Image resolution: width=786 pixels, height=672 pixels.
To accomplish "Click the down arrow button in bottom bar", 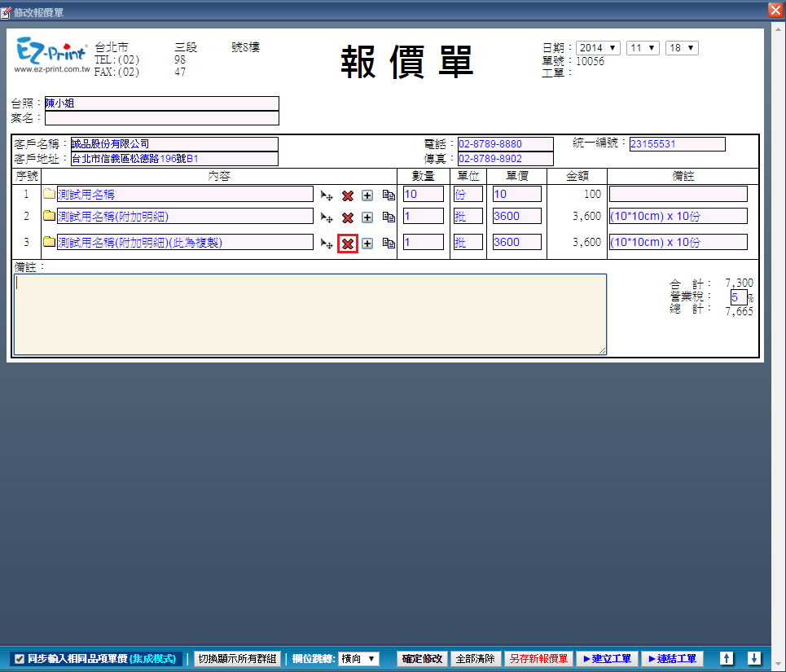I will pos(754,658).
